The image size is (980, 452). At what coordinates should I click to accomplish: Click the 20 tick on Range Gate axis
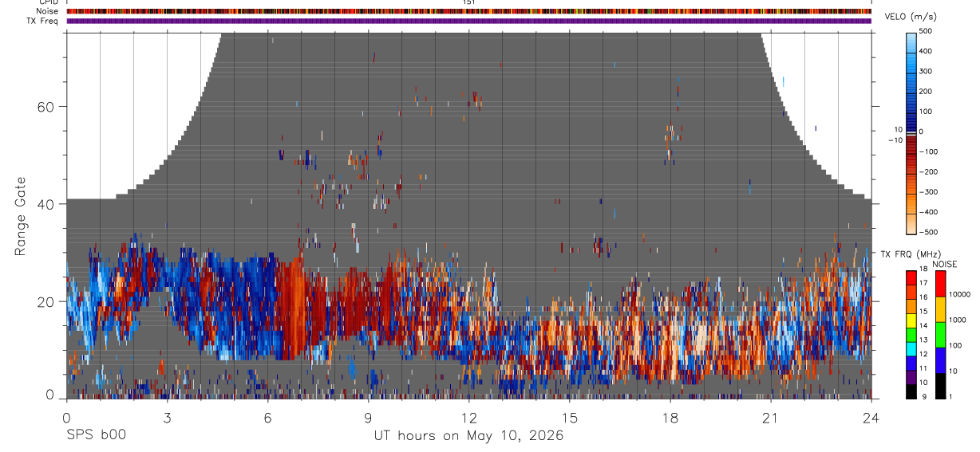pos(45,301)
